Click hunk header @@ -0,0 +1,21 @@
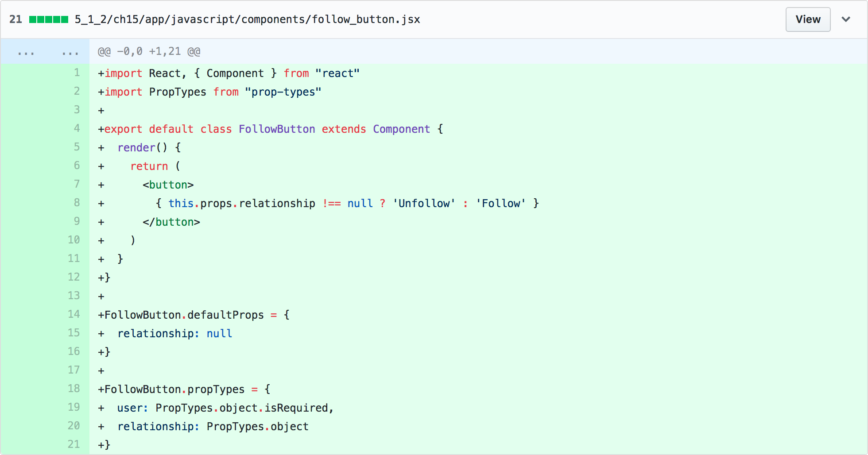Image resolution: width=868 pixels, height=455 pixels. tap(149, 51)
